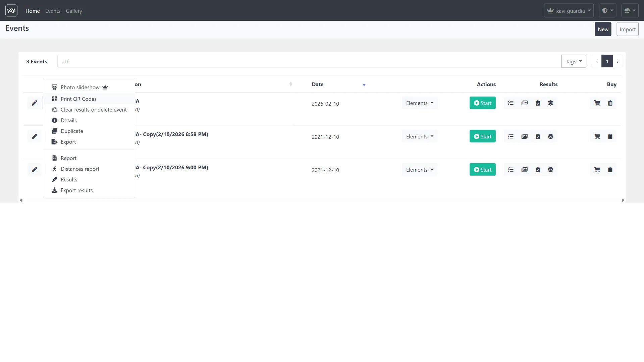Select Export results menu entry

point(76,190)
